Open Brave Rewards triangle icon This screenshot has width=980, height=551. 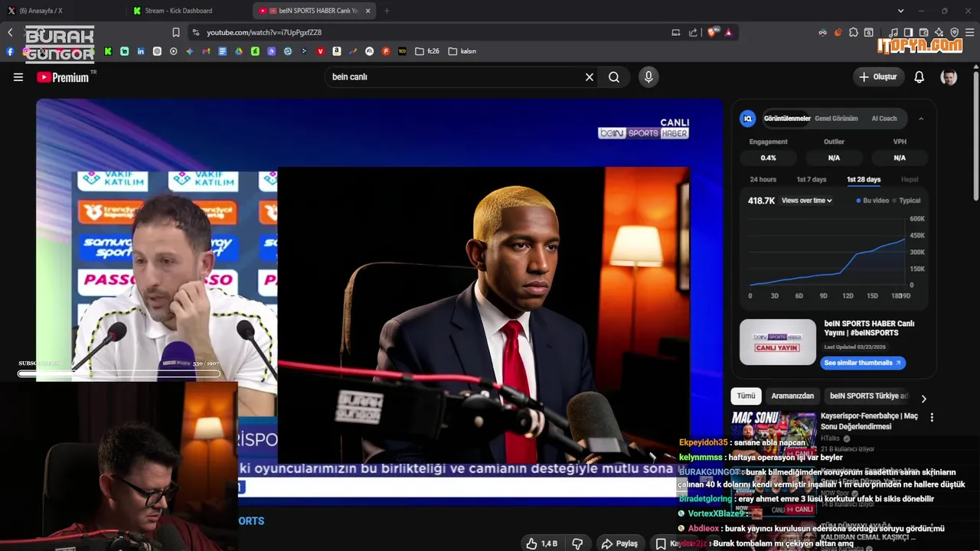tap(728, 32)
